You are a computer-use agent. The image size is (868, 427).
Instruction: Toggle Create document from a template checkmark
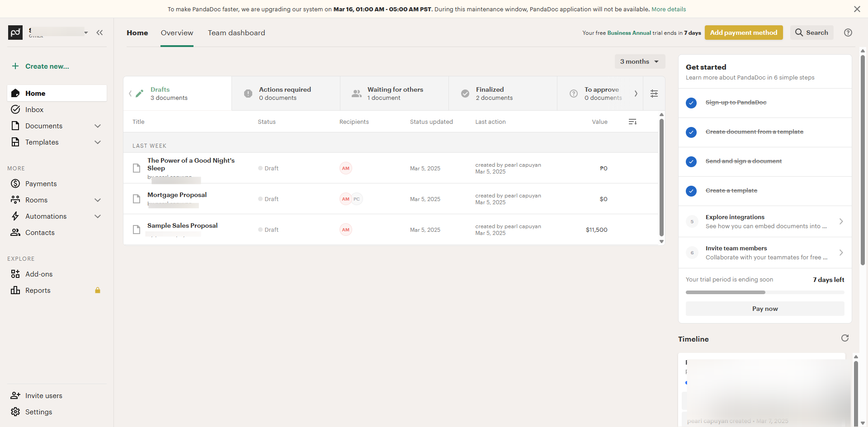pyautogui.click(x=691, y=132)
